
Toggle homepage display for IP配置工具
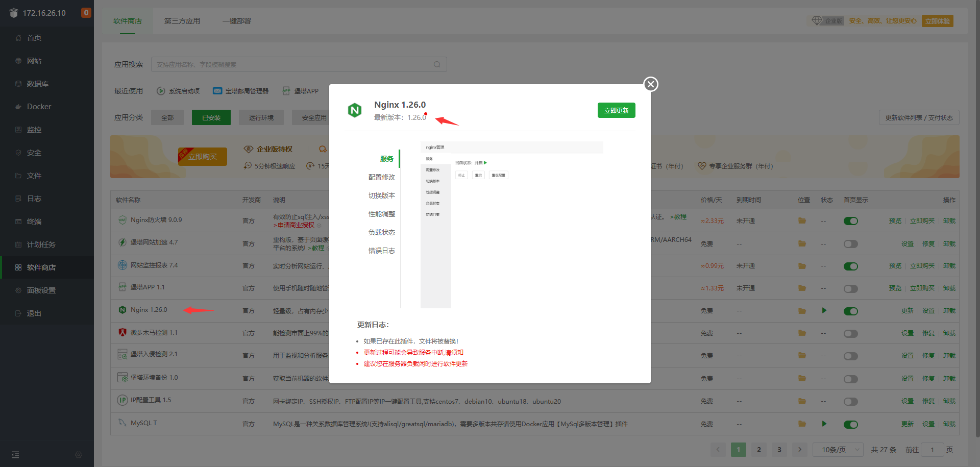pos(851,402)
